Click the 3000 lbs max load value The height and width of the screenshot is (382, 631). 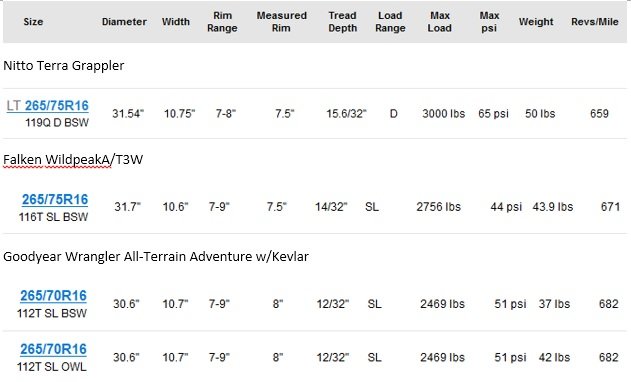point(443,114)
